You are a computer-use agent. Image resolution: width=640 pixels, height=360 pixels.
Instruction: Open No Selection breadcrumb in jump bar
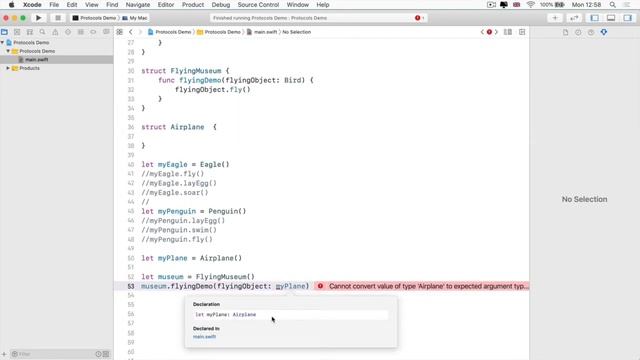coord(297,32)
